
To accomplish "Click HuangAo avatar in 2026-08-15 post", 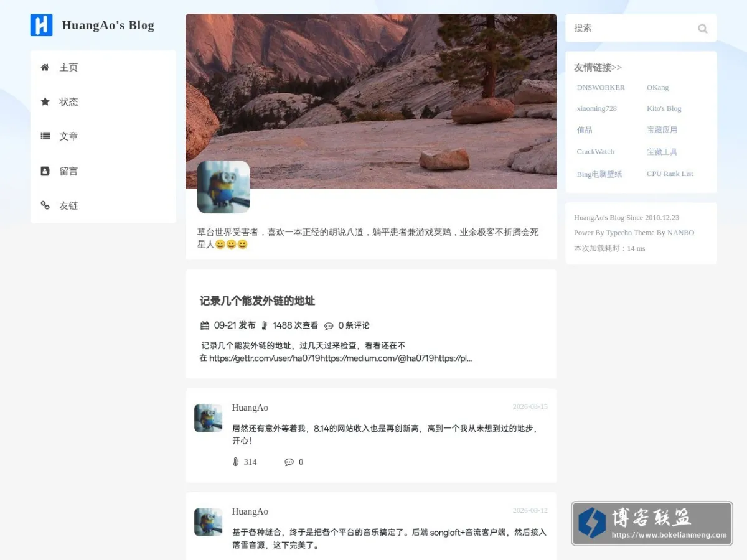I will (208, 418).
